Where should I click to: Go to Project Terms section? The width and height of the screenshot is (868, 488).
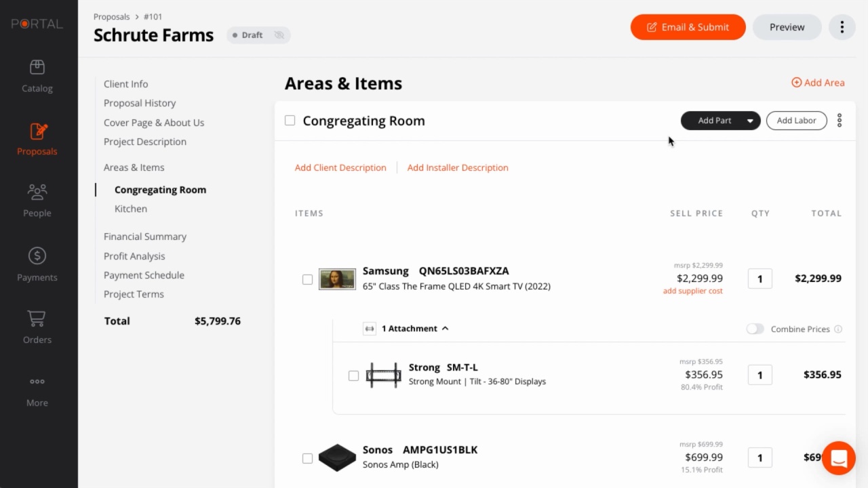(134, 294)
